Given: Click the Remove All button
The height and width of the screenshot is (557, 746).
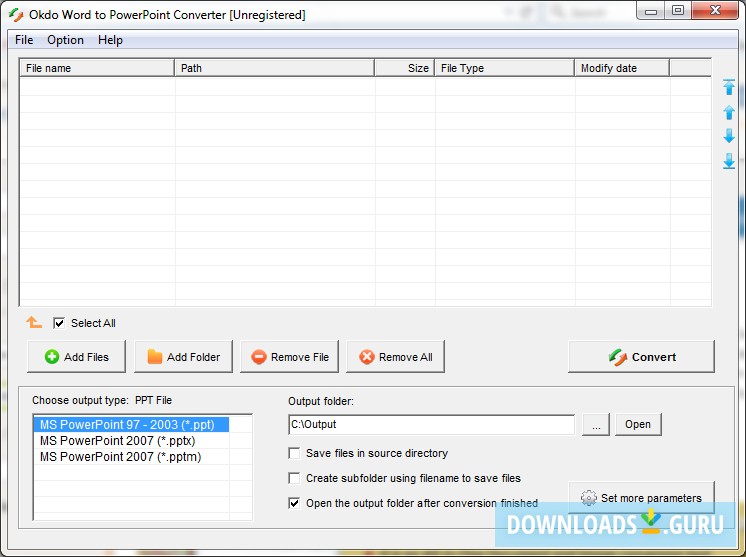Looking at the screenshot, I should pos(395,356).
